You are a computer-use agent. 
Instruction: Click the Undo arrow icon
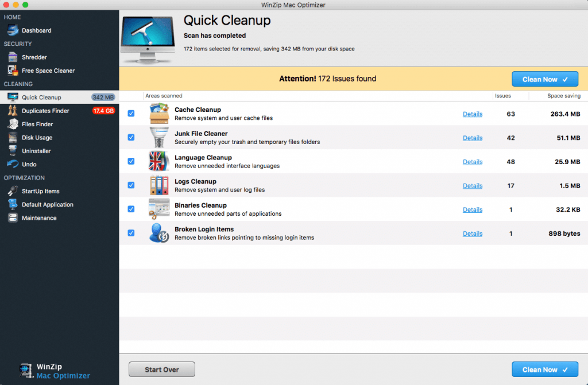point(13,165)
